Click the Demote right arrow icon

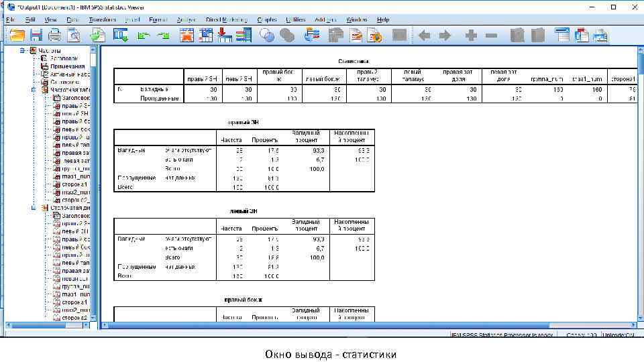pos(445,36)
